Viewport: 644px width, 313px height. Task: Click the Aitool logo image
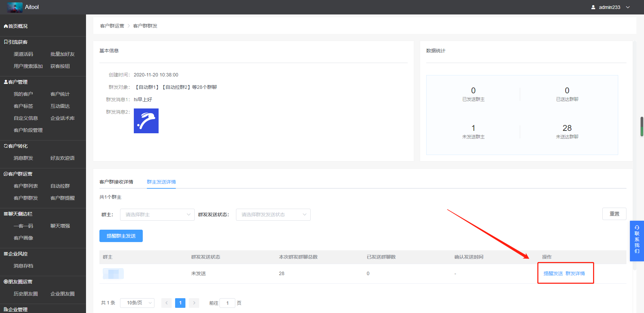tap(15, 7)
